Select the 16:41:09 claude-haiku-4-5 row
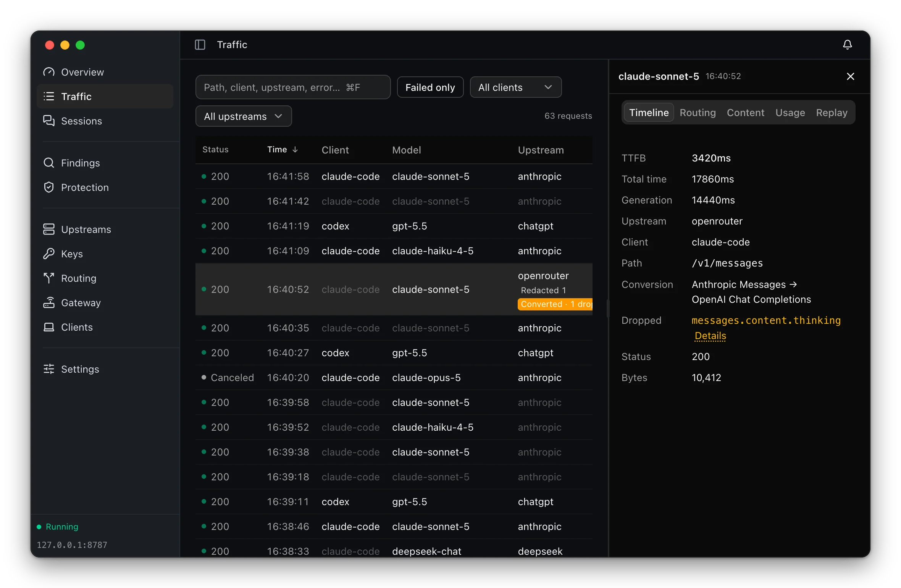 pyautogui.click(x=394, y=251)
